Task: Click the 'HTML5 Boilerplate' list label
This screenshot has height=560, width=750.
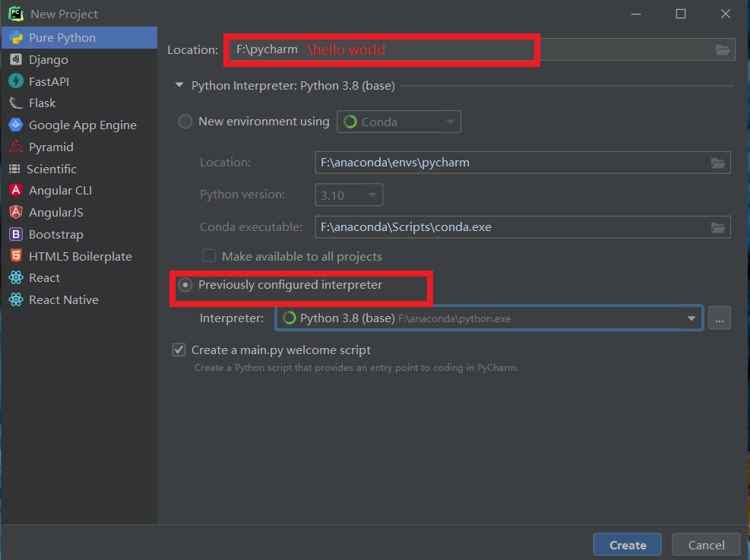Action: [x=81, y=256]
